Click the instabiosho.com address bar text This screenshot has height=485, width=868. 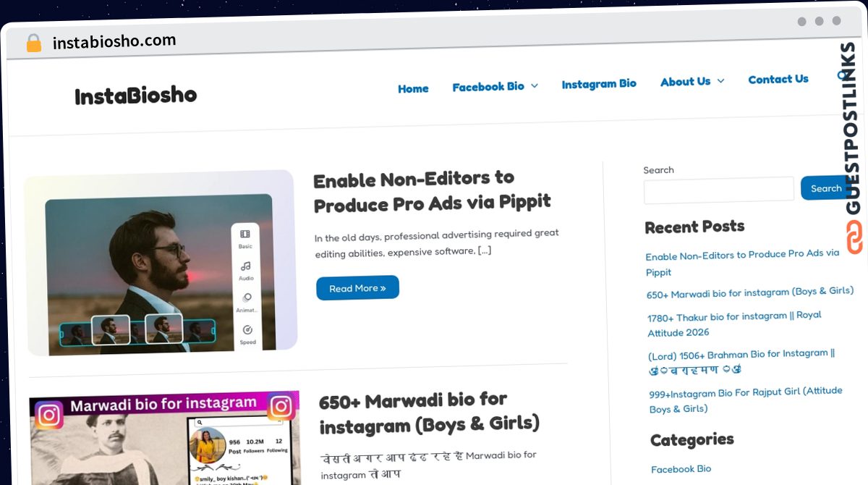point(114,41)
